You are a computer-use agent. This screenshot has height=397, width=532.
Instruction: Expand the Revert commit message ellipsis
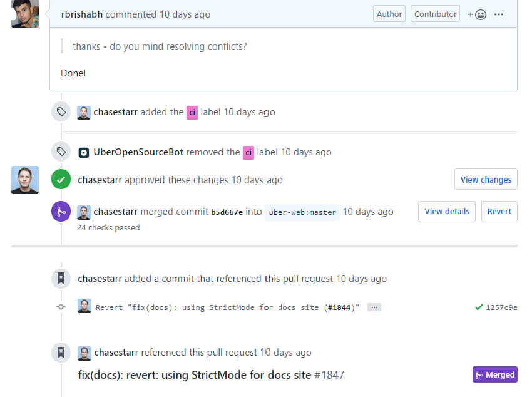point(374,307)
